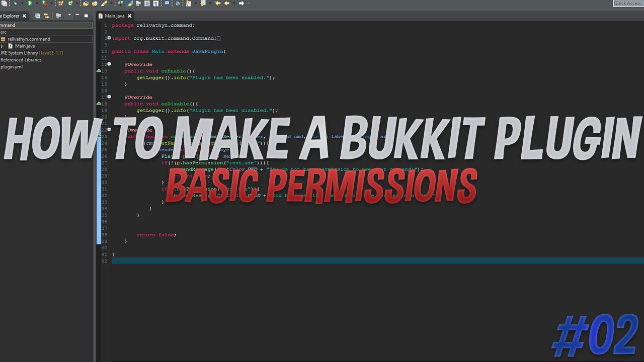Image resolution: width=644 pixels, height=362 pixels.
Task: Collapse the onDisable method fold at line 17
Action: click(x=109, y=97)
